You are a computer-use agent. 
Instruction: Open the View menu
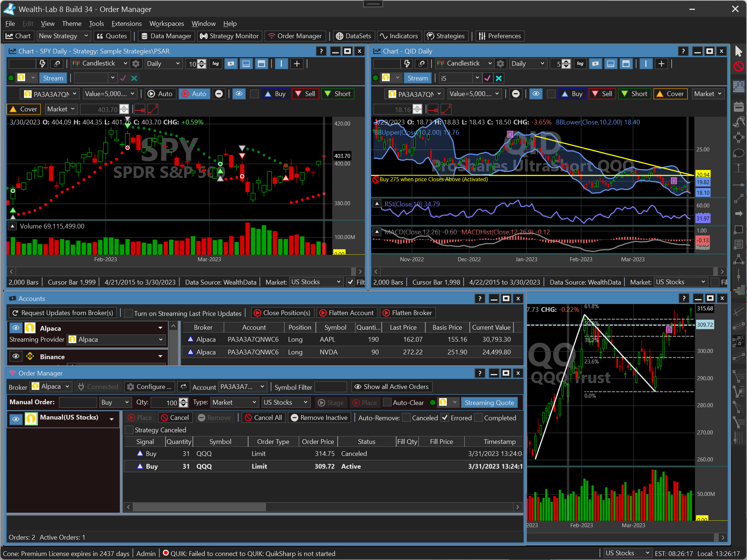coord(48,24)
